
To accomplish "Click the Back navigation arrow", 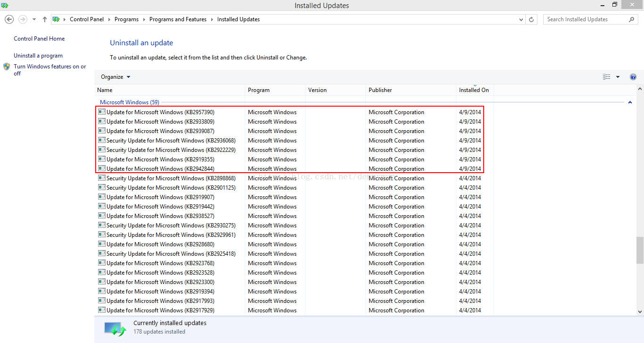I will pyautogui.click(x=9, y=19).
